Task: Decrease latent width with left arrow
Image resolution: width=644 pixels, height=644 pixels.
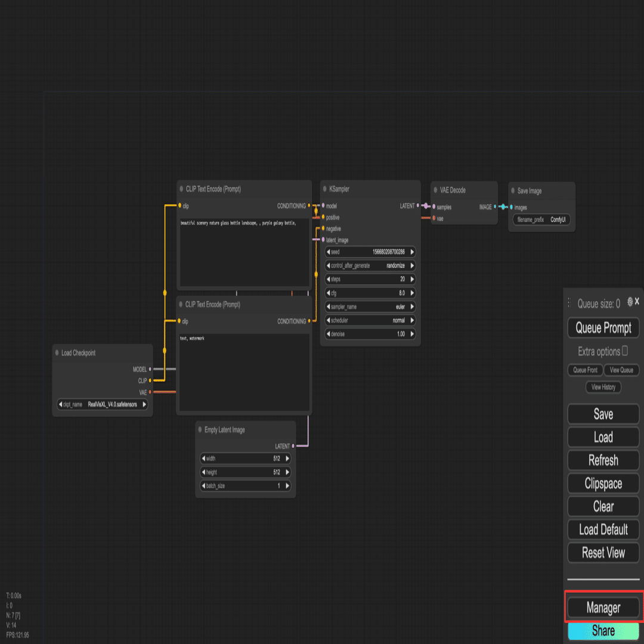Action: [203, 459]
